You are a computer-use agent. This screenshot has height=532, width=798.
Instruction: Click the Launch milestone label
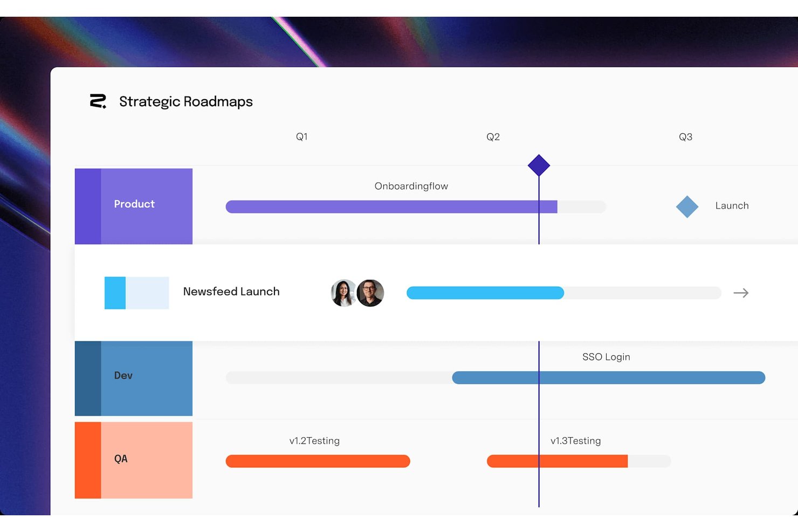pyautogui.click(x=732, y=206)
